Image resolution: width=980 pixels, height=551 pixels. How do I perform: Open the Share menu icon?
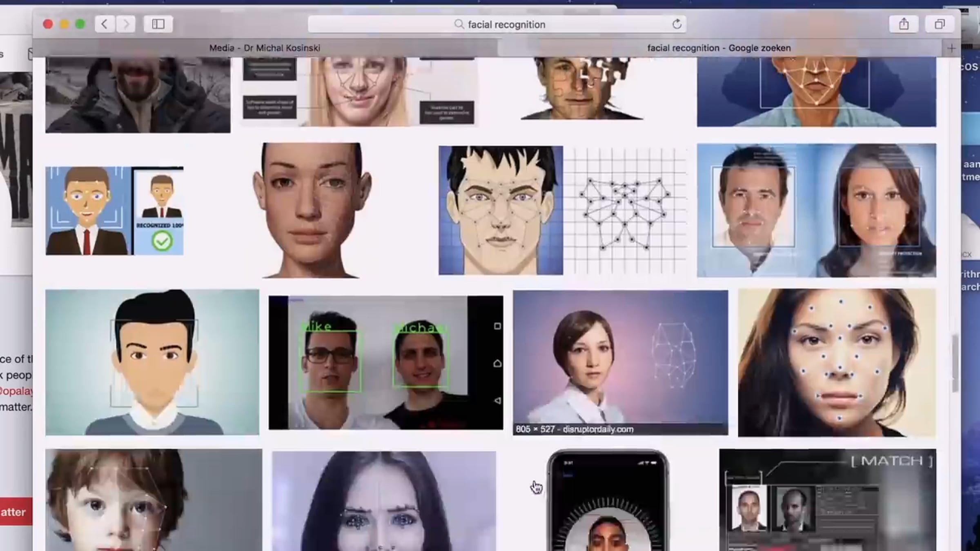(x=904, y=24)
